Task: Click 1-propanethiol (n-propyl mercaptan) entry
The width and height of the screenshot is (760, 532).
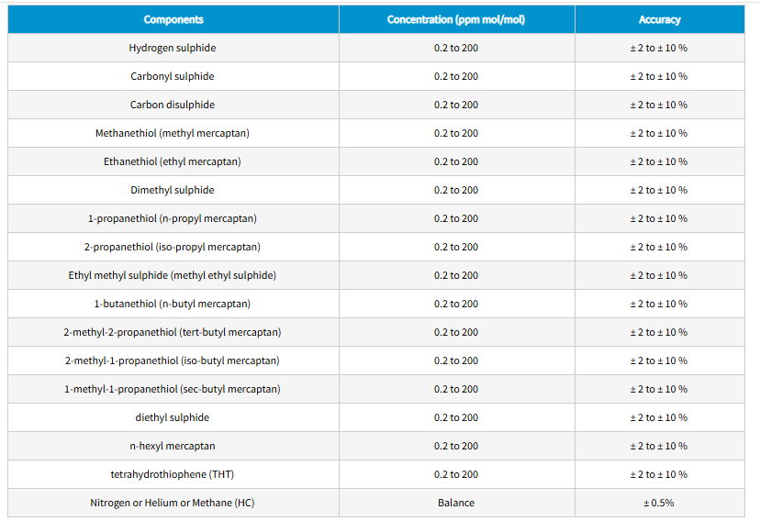Action: [173, 218]
